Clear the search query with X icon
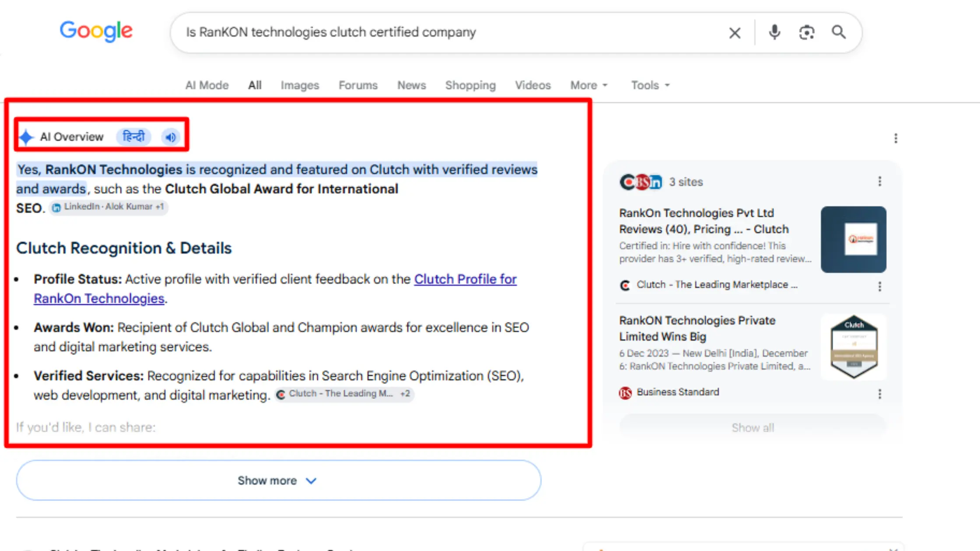This screenshot has width=980, height=551. pos(735,33)
